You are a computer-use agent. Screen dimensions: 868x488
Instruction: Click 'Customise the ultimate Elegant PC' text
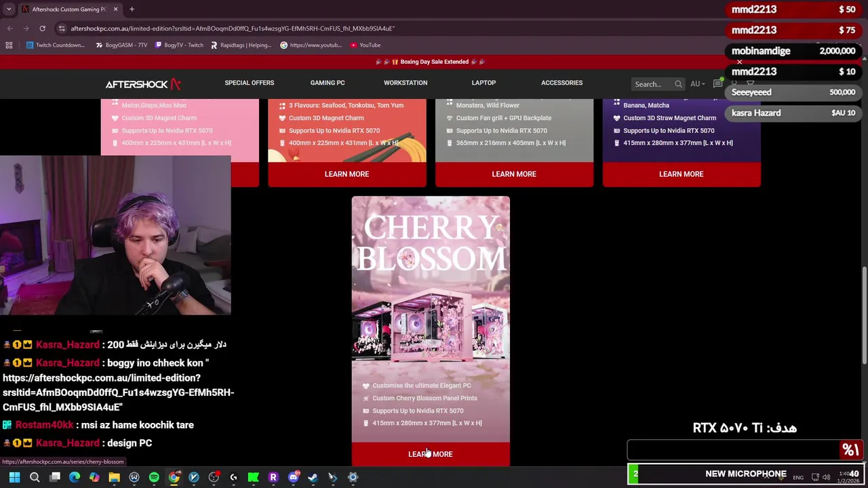(x=422, y=386)
